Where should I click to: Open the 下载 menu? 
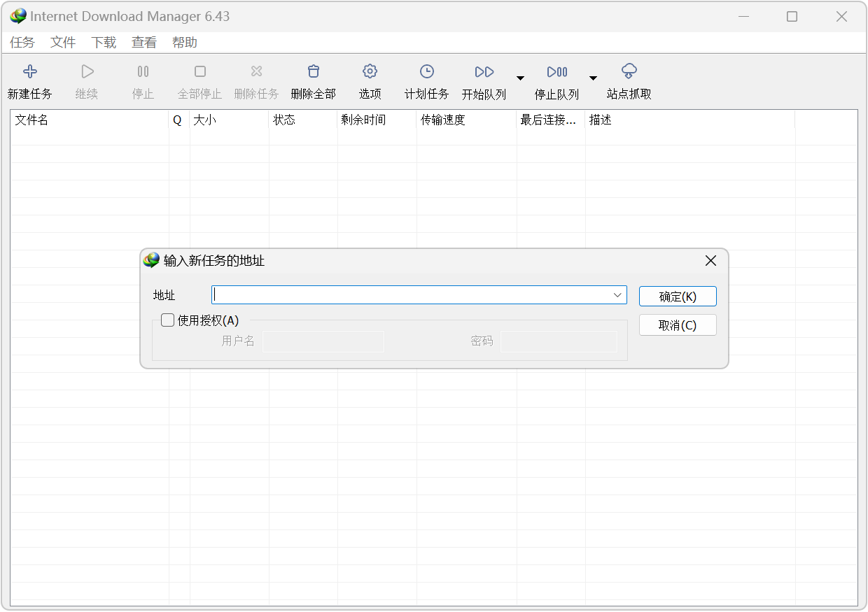pyautogui.click(x=104, y=43)
